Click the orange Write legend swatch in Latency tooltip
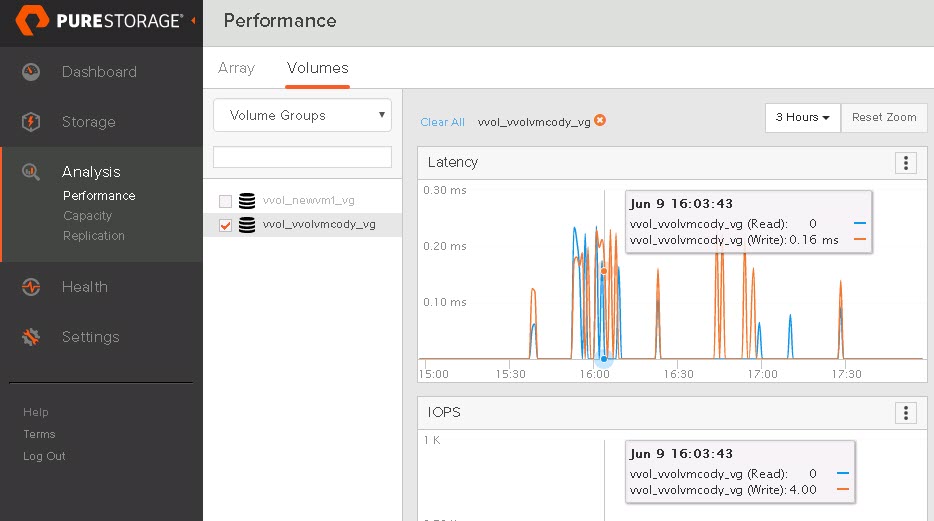Image resolution: width=934 pixels, height=521 pixels. (860, 239)
